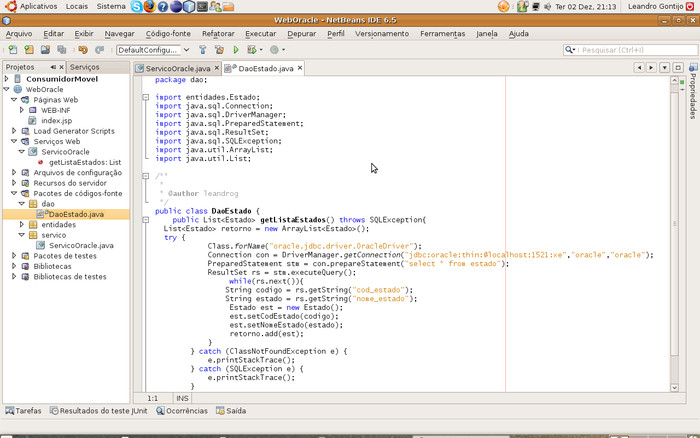Select getListaEstados: List operation node
Image resolution: width=700 pixels, height=438 pixels.
(x=85, y=162)
